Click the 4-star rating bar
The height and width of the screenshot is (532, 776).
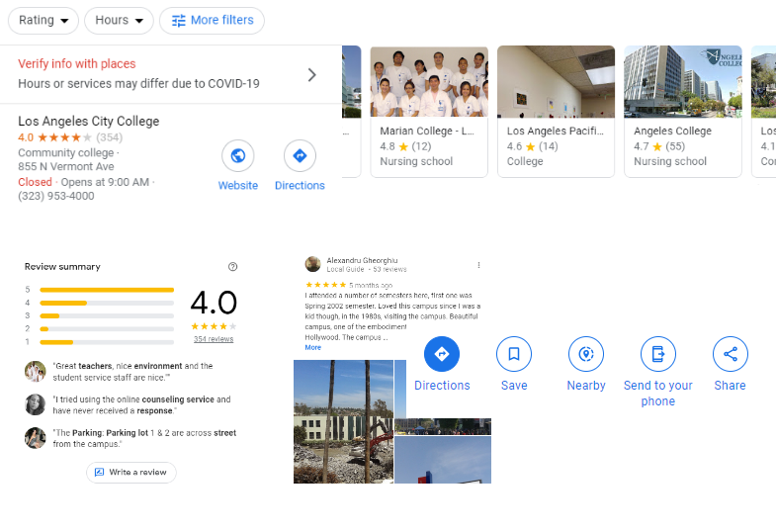[x=107, y=303]
